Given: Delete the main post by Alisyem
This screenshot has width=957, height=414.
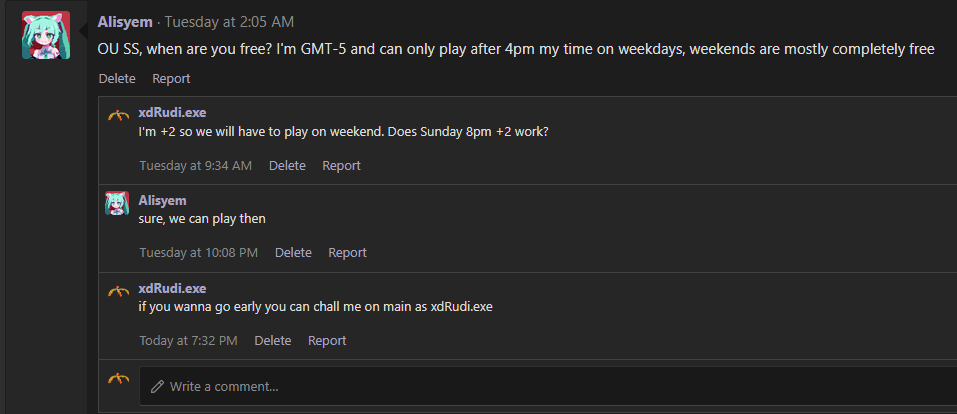Looking at the screenshot, I should click(x=117, y=78).
